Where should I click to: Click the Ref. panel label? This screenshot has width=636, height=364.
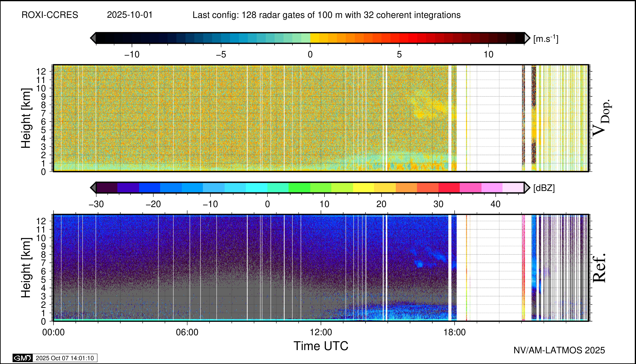point(599,268)
